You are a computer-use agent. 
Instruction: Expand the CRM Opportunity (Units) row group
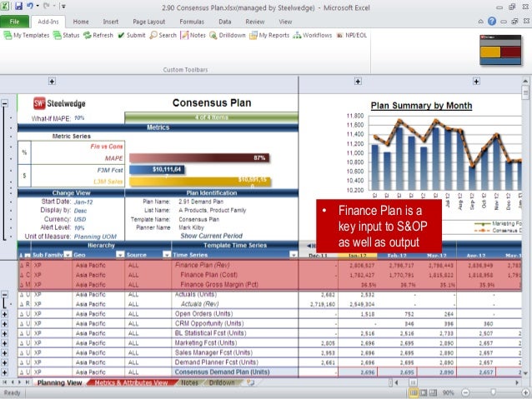click(5, 324)
